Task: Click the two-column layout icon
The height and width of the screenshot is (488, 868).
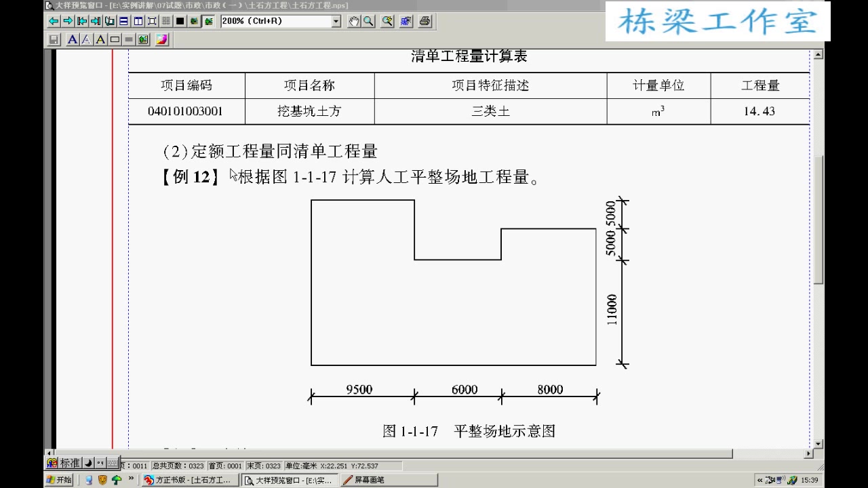Action: coord(138,21)
